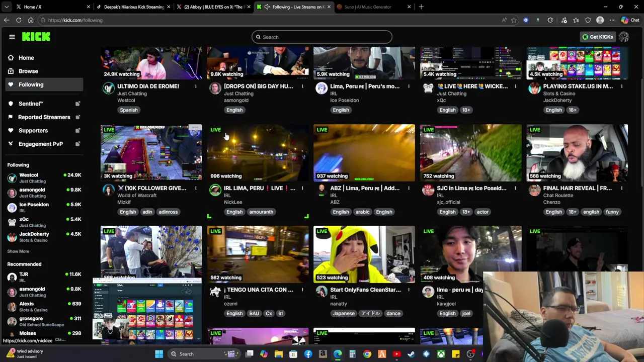The image size is (644, 362).
Task: Open JackDoherty avatar beside PLAYING STAKE title
Action: click(534, 89)
